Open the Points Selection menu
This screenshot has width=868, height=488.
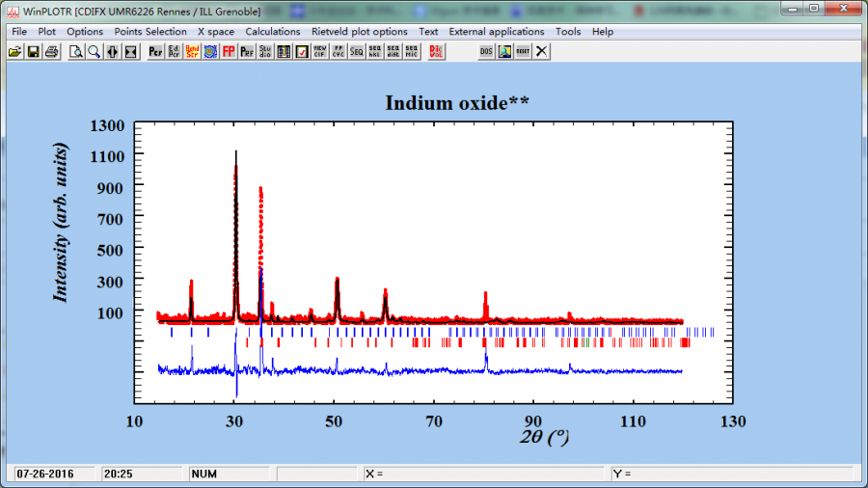(x=150, y=32)
